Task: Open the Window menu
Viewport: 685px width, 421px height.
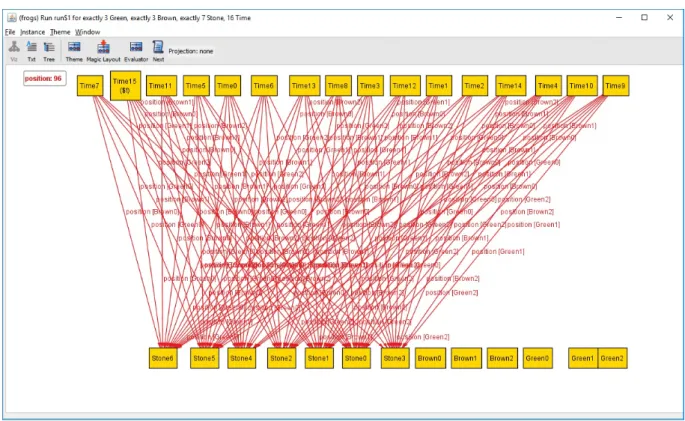Action: coord(87,32)
